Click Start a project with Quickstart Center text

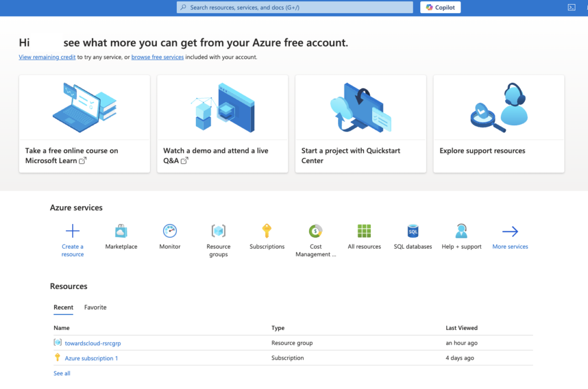click(351, 155)
